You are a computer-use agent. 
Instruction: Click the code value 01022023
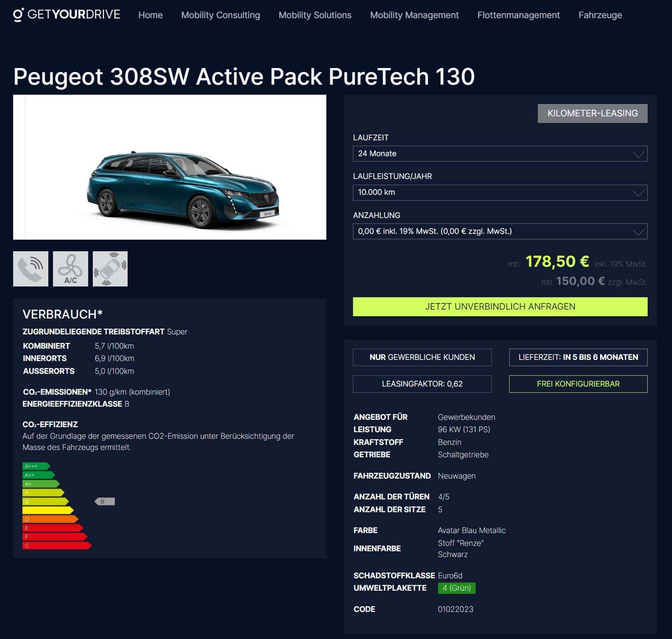point(455,609)
